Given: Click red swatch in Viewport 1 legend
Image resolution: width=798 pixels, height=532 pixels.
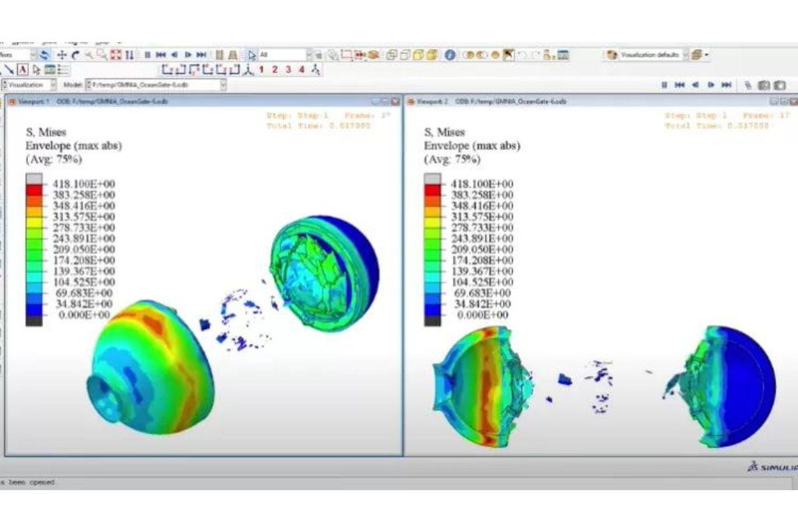Looking at the screenshot, I should [x=33, y=190].
